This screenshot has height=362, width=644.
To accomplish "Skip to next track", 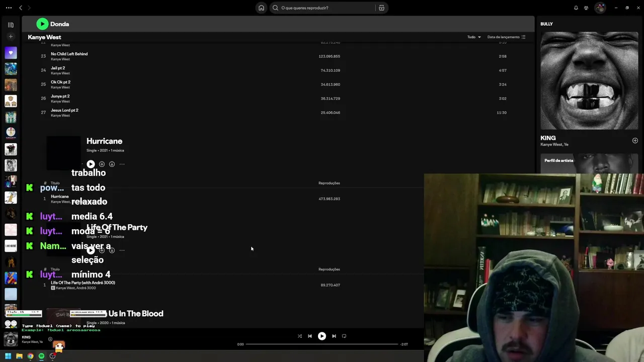I will (334, 336).
